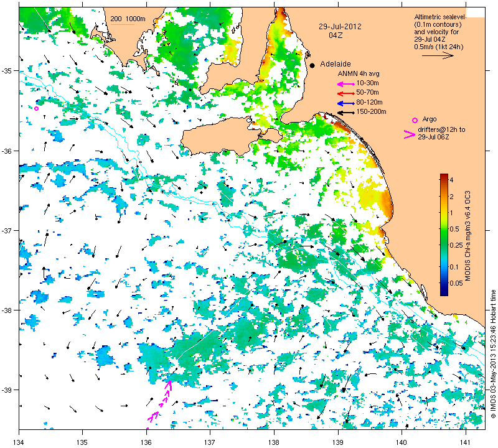Click the latitude label -38
The image size is (498, 448).
point(7,310)
